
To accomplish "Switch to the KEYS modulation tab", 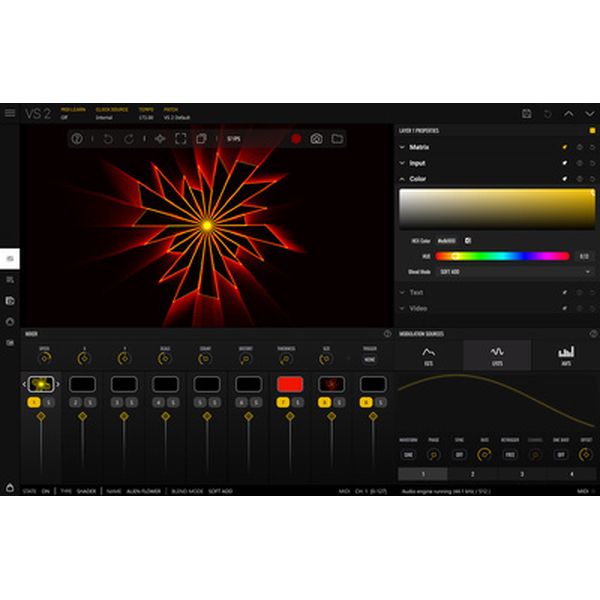I will tap(428, 355).
